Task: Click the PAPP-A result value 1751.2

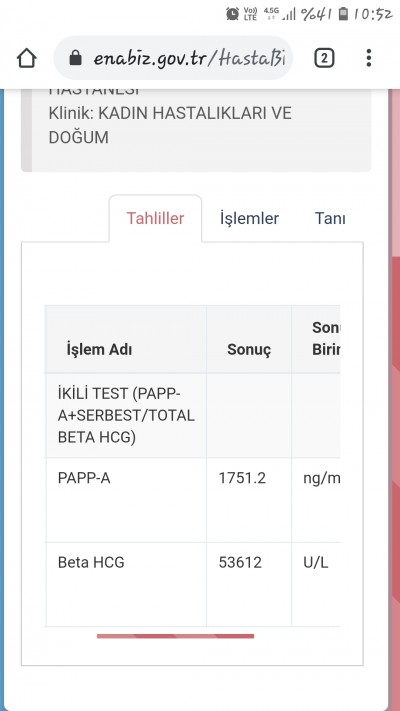Action: (242, 478)
